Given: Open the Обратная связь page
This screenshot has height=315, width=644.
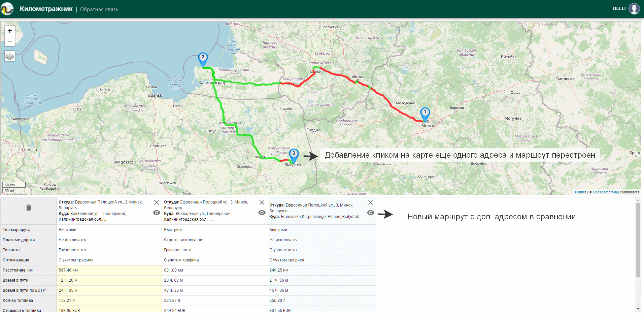Looking at the screenshot, I should [x=99, y=9].
